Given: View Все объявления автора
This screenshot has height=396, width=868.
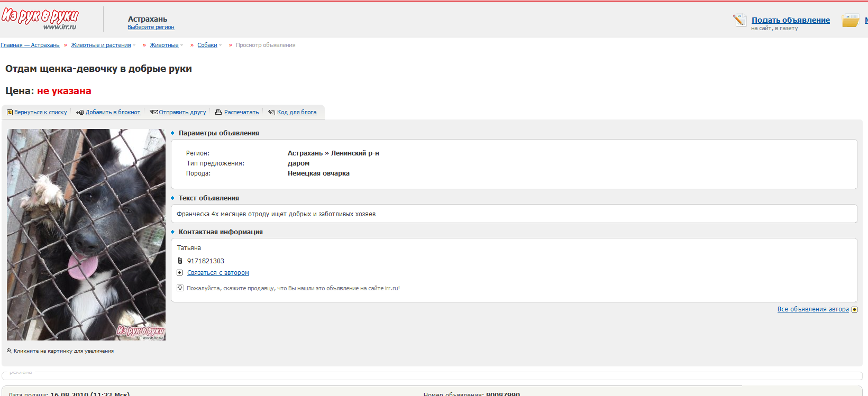Looking at the screenshot, I should coord(813,309).
